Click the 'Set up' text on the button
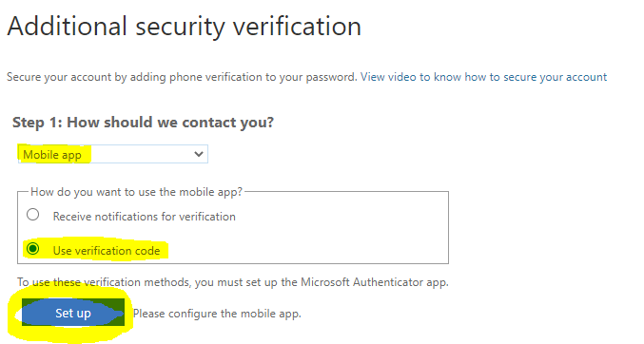The width and height of the screenshot is (644, 344). pos(73,314)
